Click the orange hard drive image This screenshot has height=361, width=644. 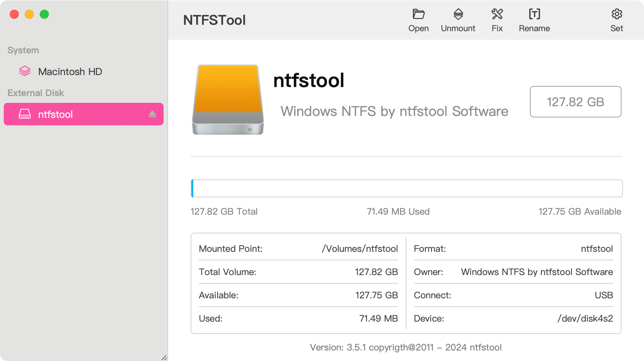coord(228,100)
